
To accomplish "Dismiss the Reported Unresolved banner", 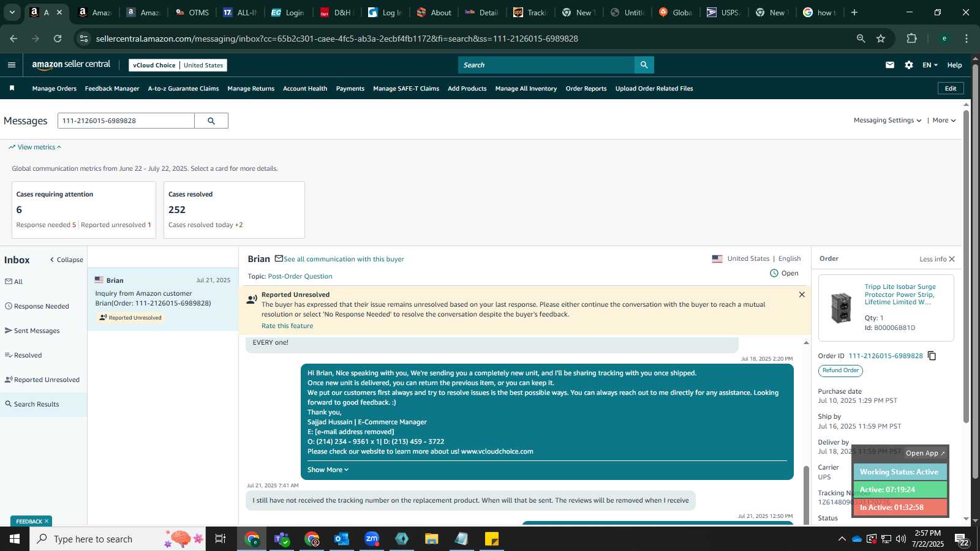I will point(802,294).
